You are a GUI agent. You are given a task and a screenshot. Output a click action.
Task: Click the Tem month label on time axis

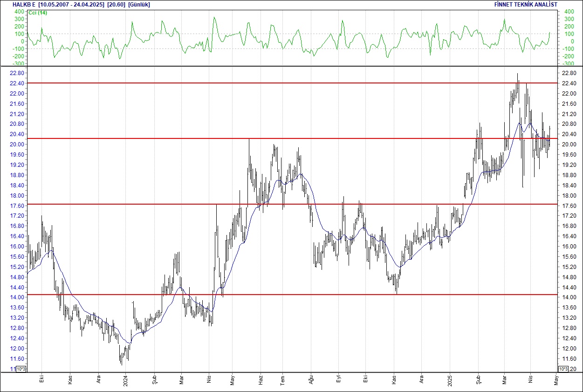coord(282,380)
